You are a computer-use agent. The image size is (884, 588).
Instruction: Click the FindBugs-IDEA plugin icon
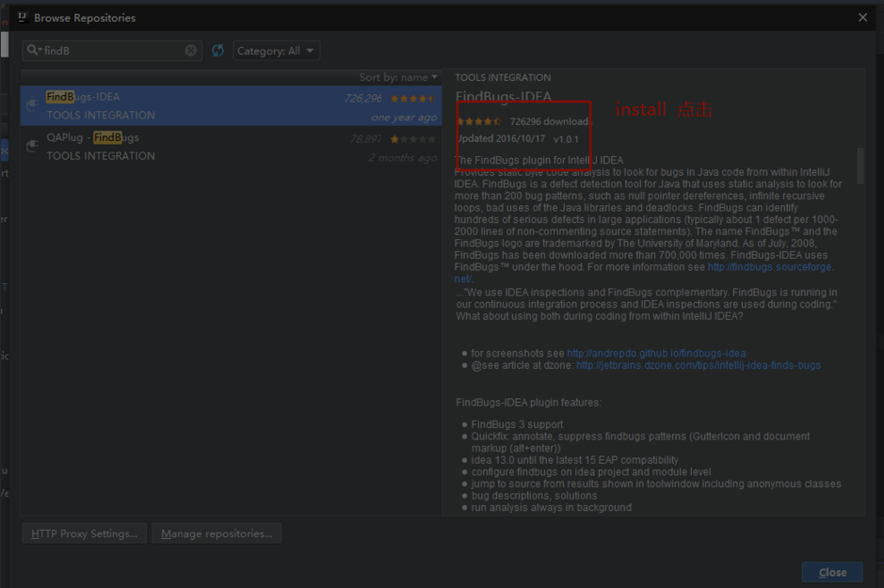[x=32, y=105]
